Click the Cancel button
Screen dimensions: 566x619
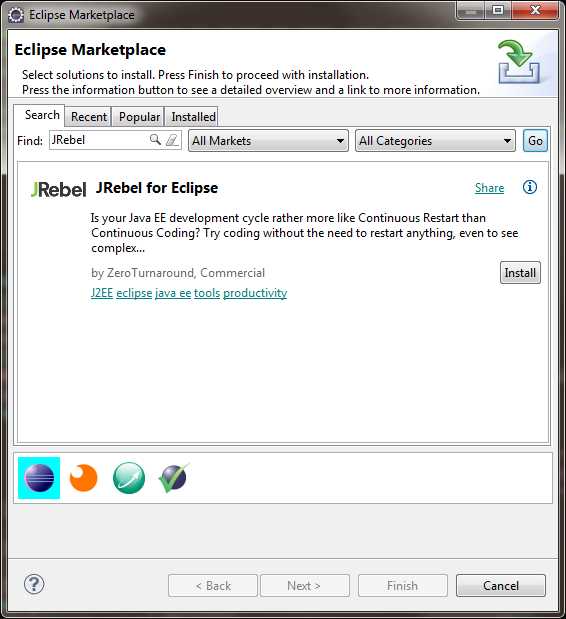[501, 585]
